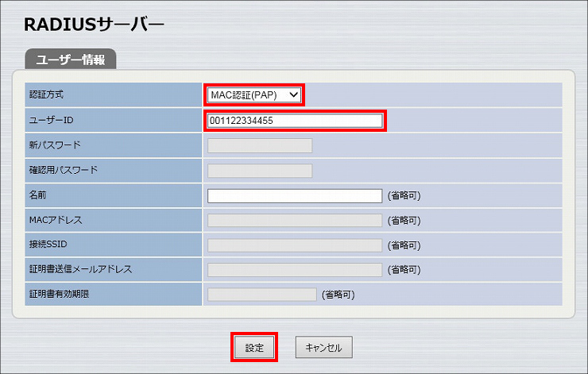
Task: Click the MACアドレス row label
Action: tap(56, 220)
